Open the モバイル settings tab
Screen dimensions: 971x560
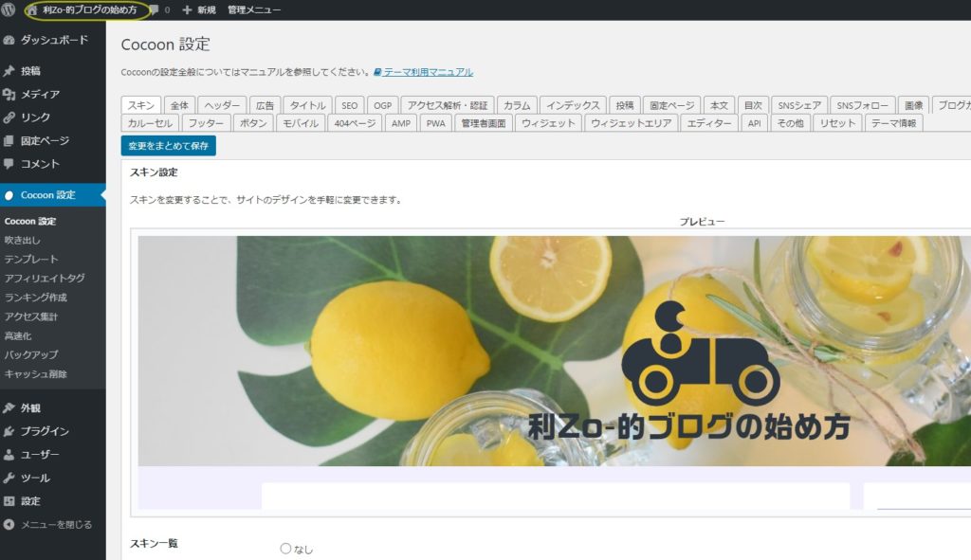coord(301,123)
